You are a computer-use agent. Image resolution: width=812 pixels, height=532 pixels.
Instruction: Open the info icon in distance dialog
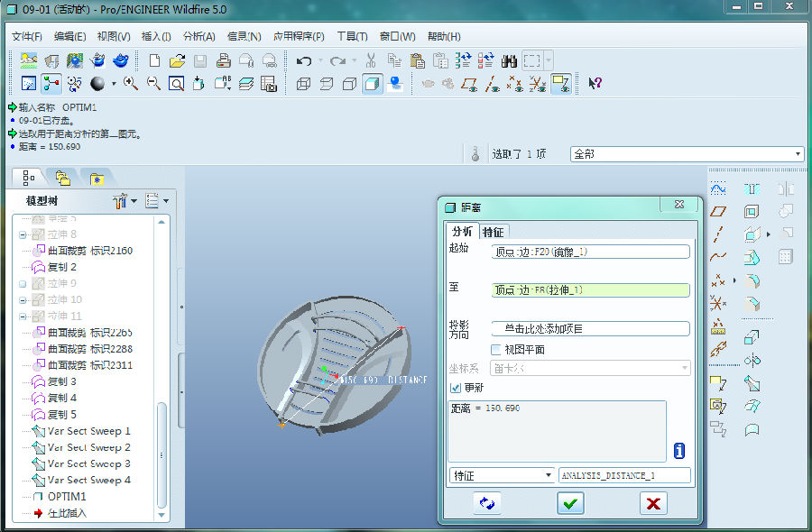click(679, 451)
